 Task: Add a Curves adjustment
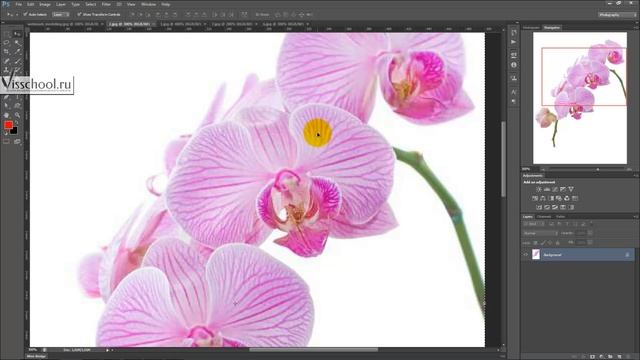tap(555, 189)
